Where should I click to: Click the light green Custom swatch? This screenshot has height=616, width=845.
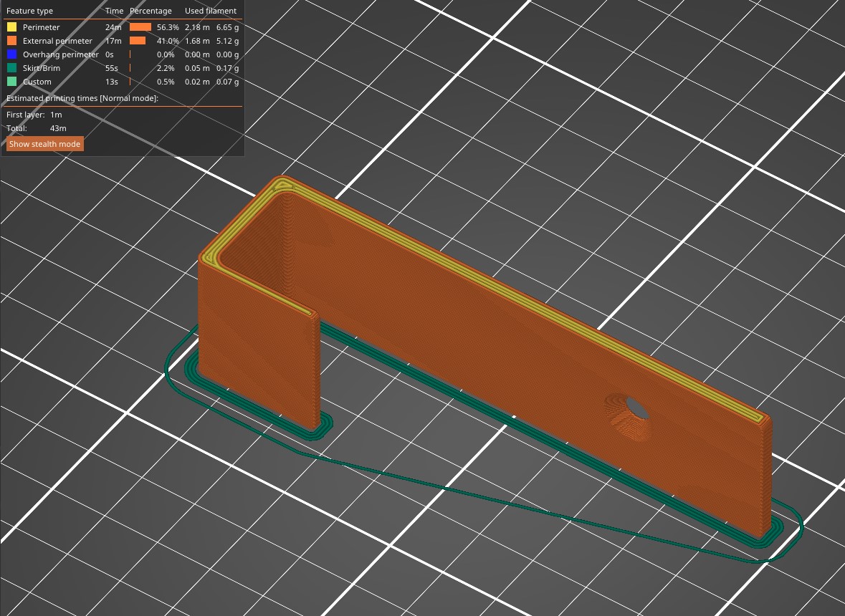click(12, 82)
